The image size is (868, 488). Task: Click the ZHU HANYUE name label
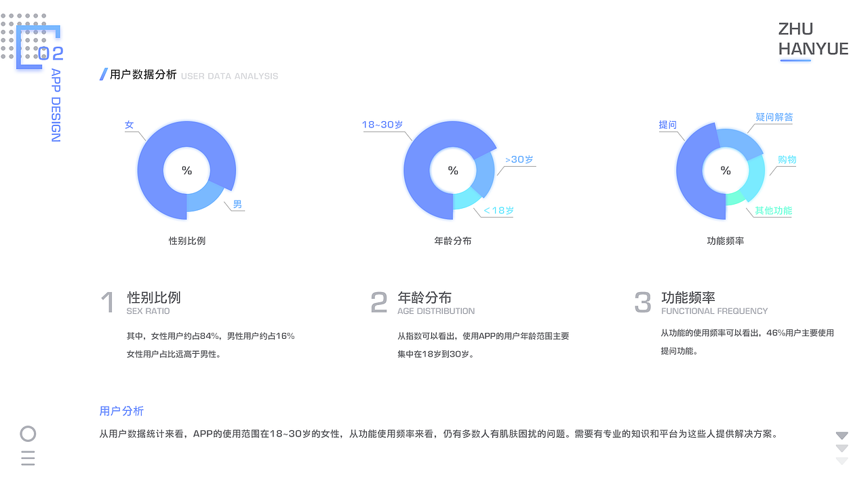click(812, 39)
